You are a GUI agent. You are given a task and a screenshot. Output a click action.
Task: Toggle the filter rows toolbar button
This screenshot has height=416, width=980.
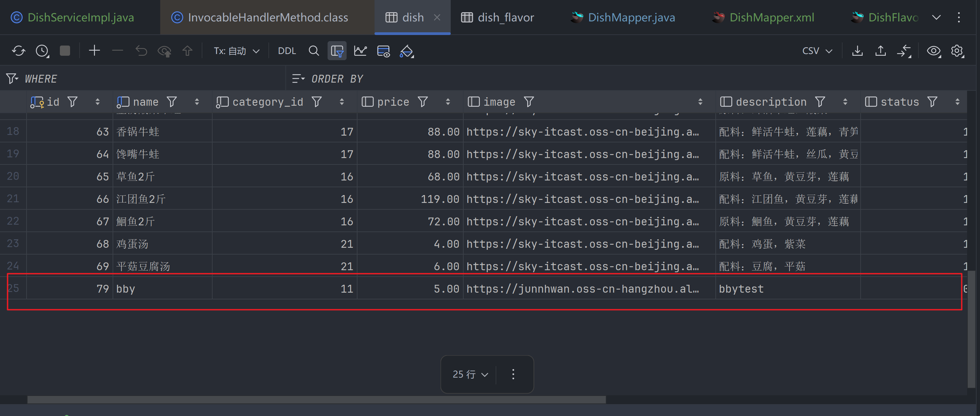(x=337, y=51)
